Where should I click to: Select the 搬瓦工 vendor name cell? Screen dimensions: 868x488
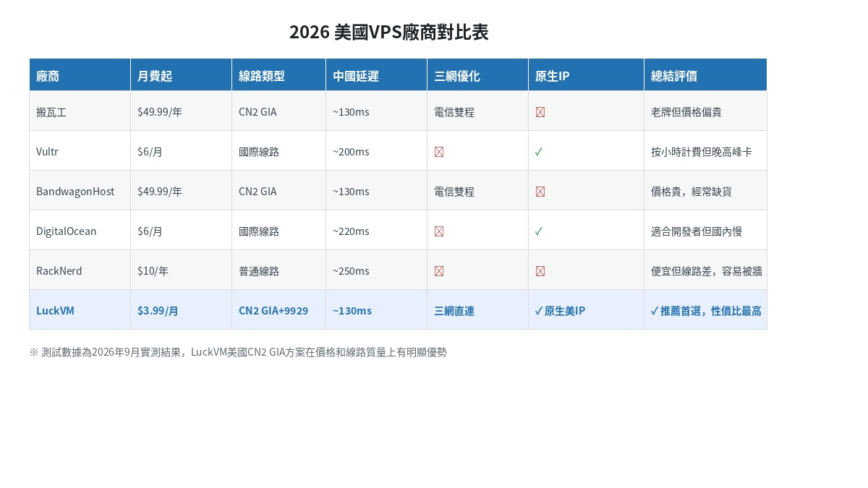click(80, 111)
